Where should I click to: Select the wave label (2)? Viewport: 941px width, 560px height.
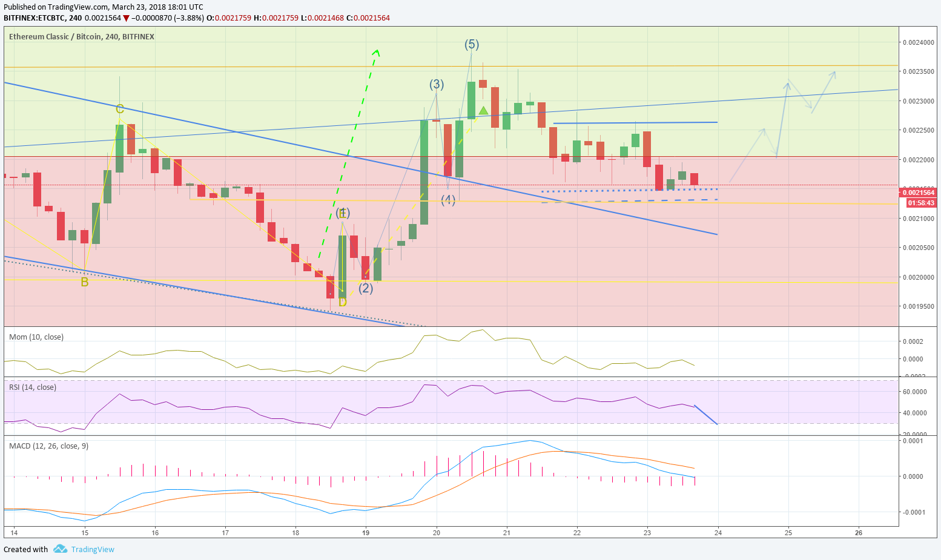tap(366, 288)
